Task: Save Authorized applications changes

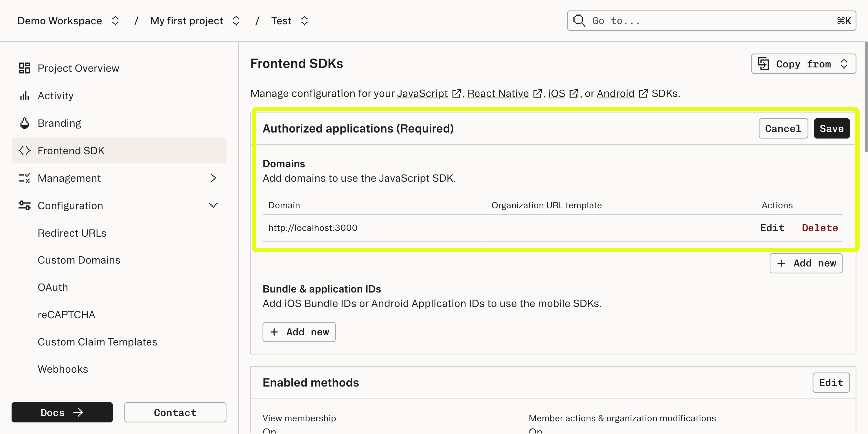Action: pyautogui.click(x=832, y=128)
